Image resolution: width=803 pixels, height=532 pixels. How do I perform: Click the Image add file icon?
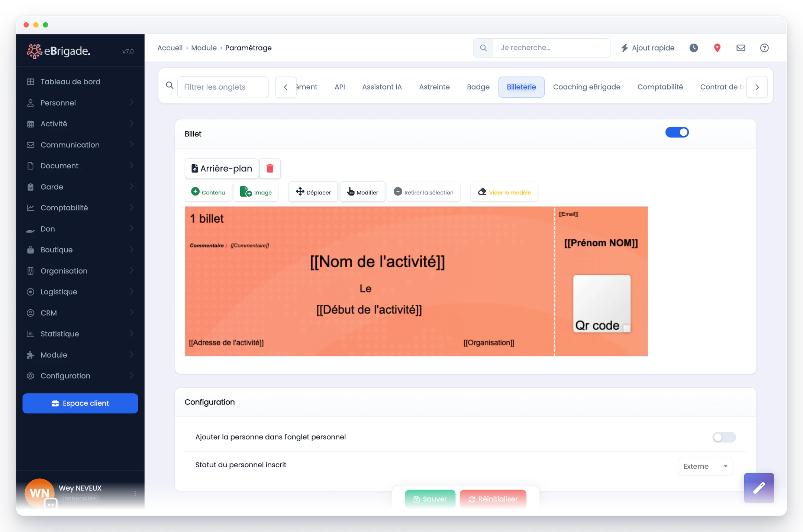click(x=246, y=191)
